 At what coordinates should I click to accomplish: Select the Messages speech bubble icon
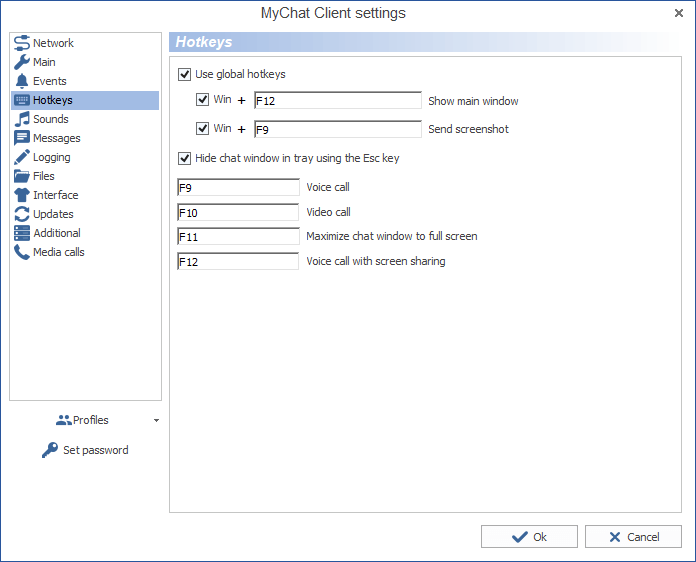tap(22, 138)
